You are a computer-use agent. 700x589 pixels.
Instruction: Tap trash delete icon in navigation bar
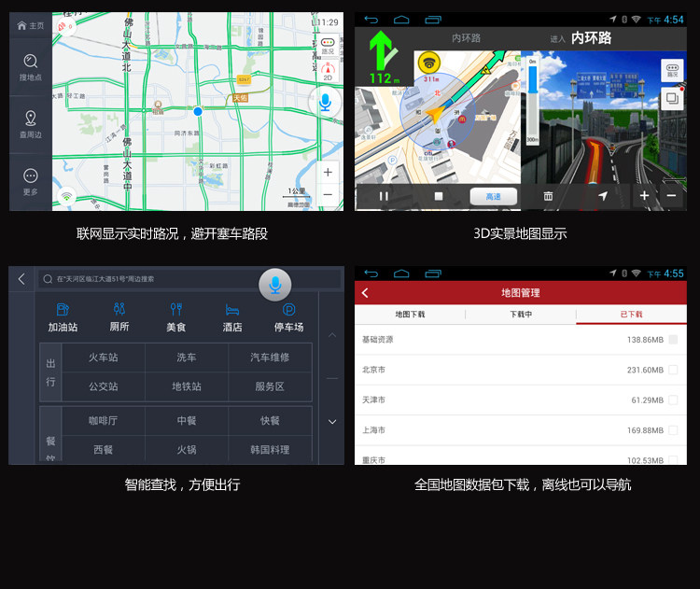[548, 196]
